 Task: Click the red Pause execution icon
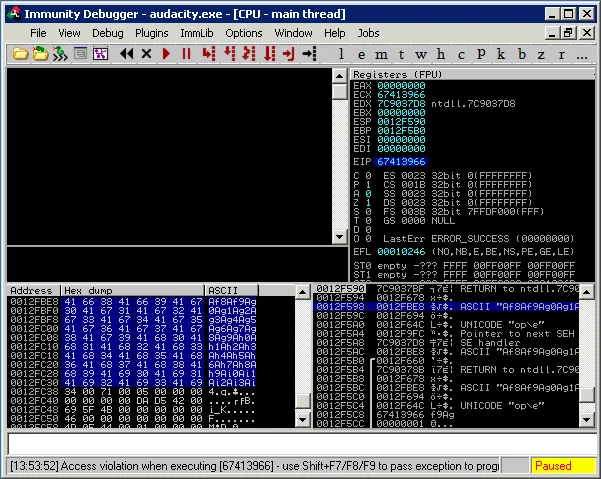click(186, 53)
